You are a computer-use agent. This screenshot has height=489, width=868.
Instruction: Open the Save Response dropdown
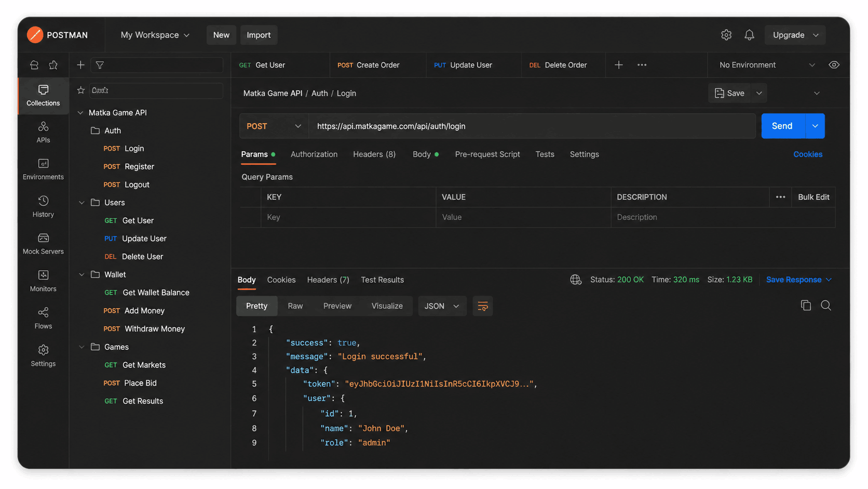tap(799, 280)
